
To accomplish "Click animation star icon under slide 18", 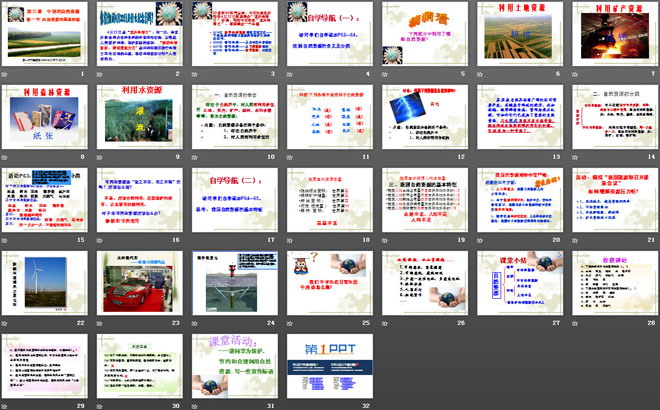I will (x=290, y=240).
